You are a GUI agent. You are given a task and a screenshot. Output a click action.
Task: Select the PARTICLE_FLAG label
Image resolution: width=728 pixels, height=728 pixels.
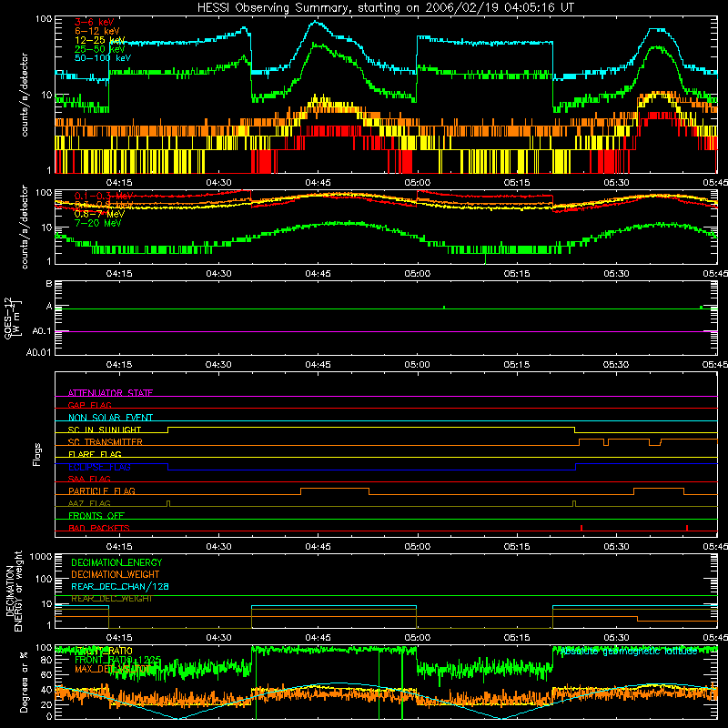(x=102, y=490)
